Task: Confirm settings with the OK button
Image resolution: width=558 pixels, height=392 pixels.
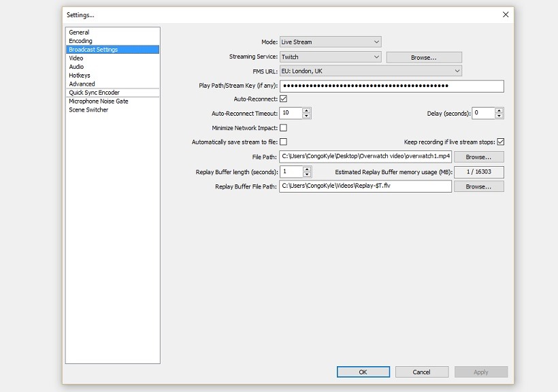Action: click(x=363, y=372)
